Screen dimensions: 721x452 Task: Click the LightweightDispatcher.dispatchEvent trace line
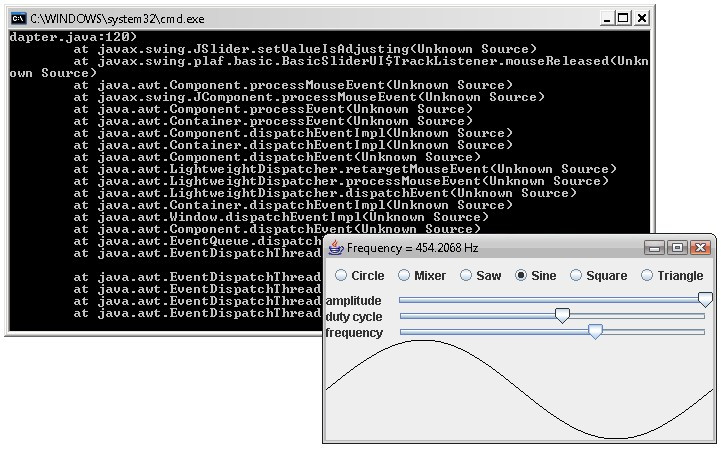325,193
